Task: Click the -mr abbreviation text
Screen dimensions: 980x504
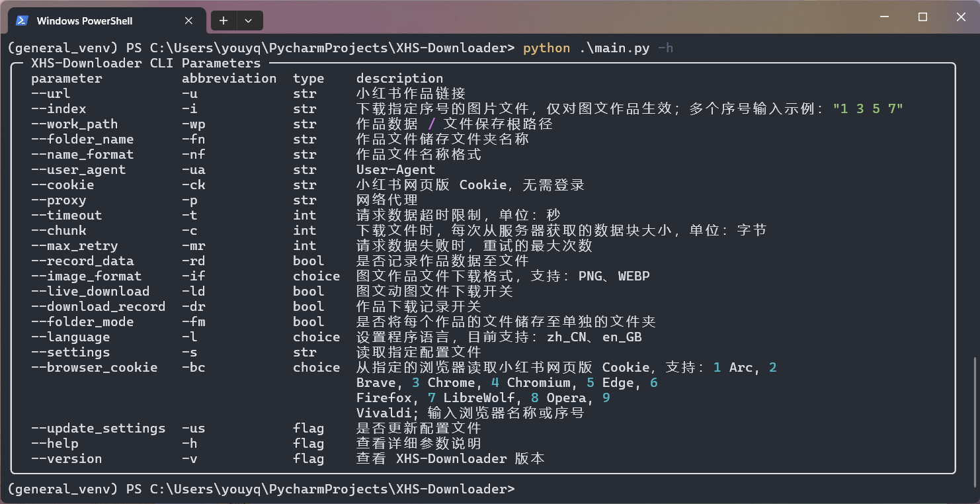Action: click(194, 245)
